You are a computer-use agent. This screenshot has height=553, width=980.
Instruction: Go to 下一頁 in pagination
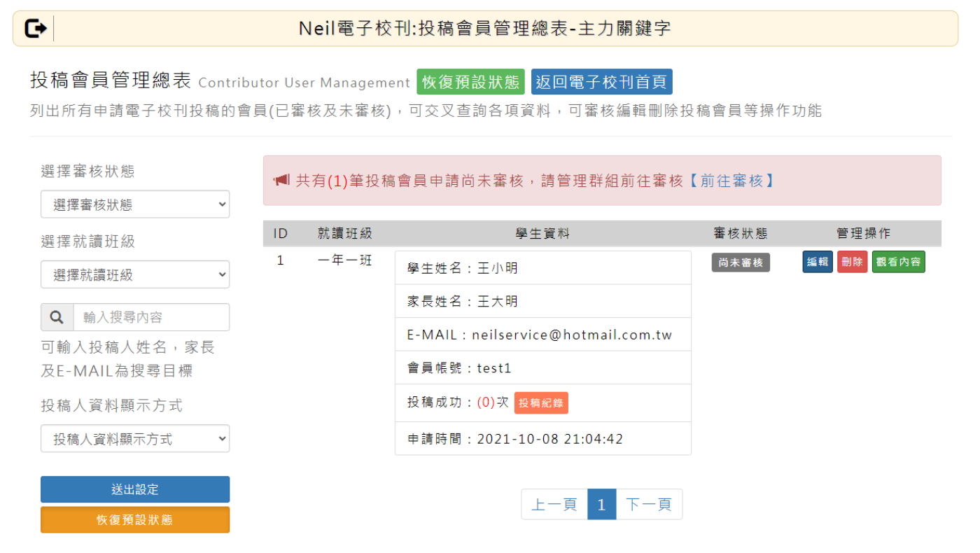[648, 505]
